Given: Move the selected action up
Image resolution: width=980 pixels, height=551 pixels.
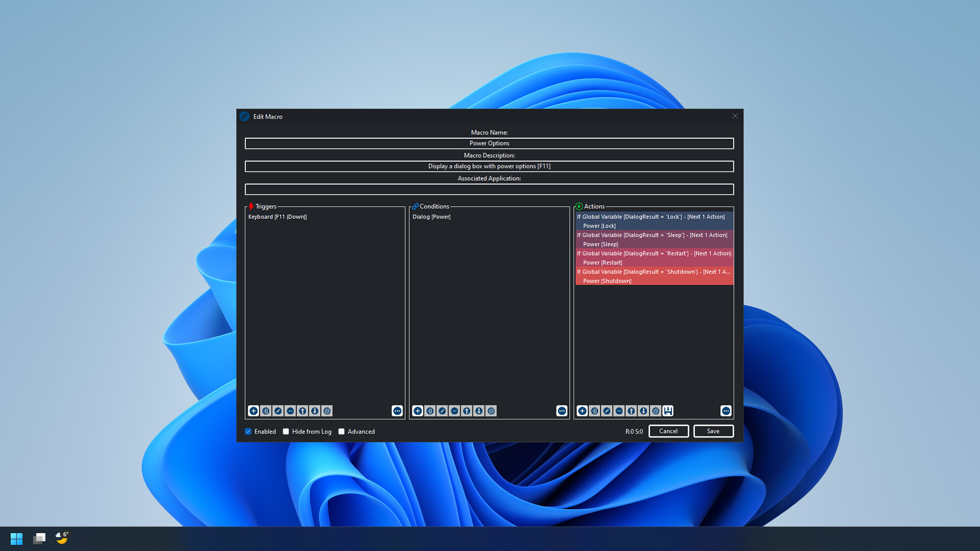Looking at the screenshot, I should tap(631, 411).
